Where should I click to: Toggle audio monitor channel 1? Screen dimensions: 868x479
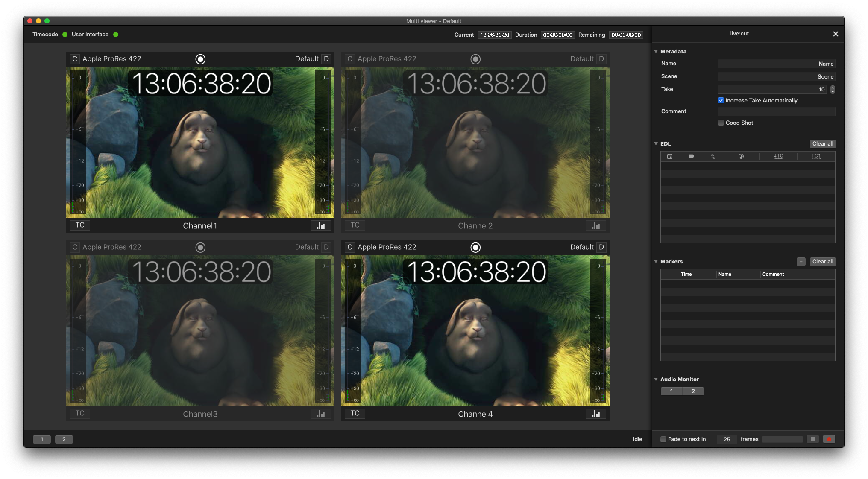click(672, 391)
